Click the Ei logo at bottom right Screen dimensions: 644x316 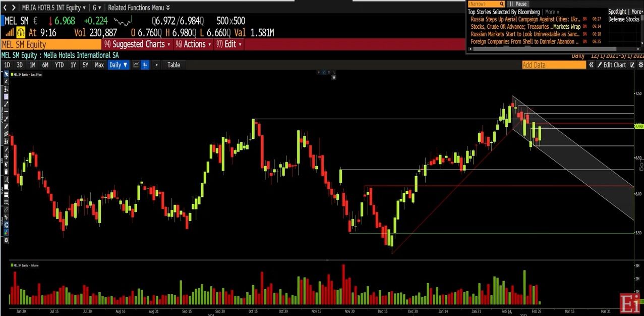[630, 303]
